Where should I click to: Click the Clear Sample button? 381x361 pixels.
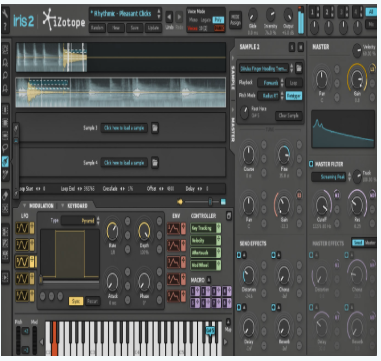[x=288, y=116]
